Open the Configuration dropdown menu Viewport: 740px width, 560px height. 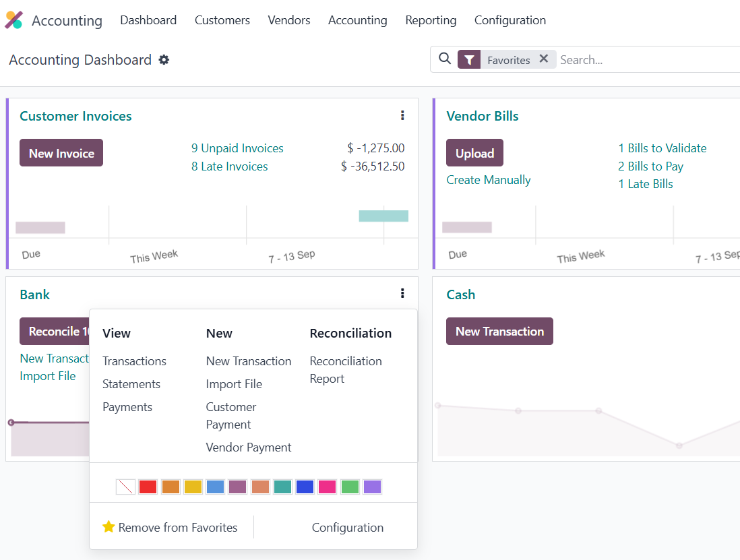[510, 20]
